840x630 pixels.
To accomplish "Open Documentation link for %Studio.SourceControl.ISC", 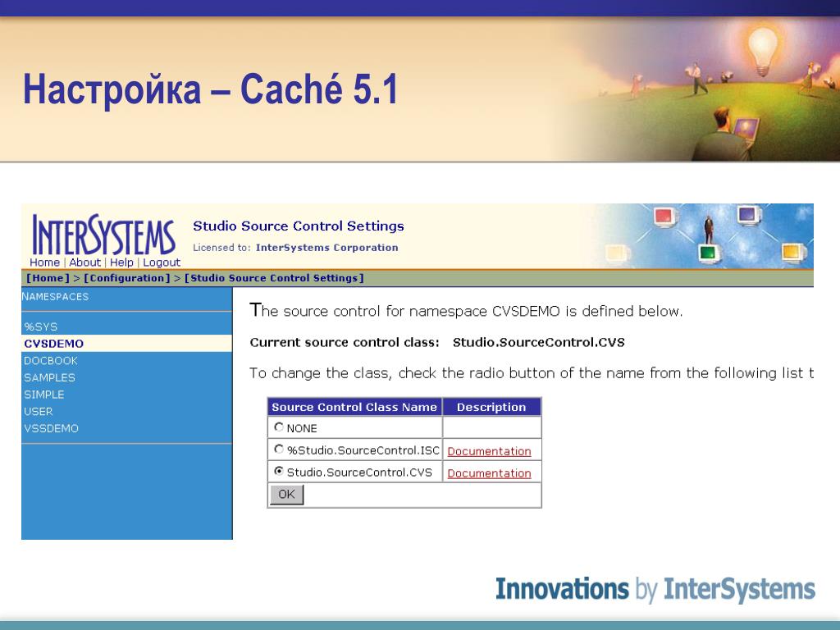I will [x=489, y=451].
